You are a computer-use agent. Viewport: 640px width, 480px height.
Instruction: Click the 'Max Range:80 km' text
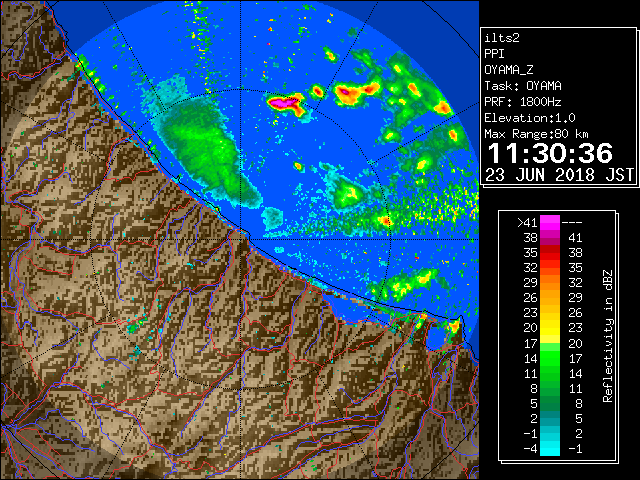pos(536,134)
